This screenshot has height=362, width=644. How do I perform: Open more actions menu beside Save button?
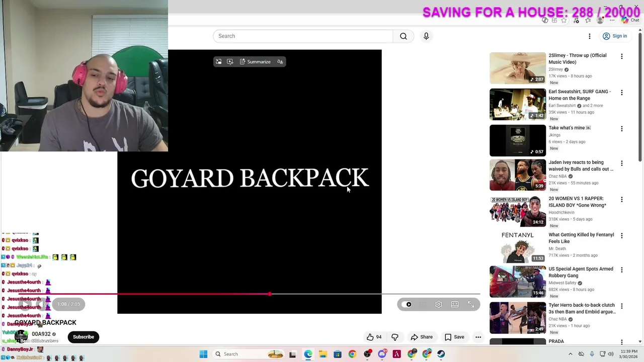point(478,337)
